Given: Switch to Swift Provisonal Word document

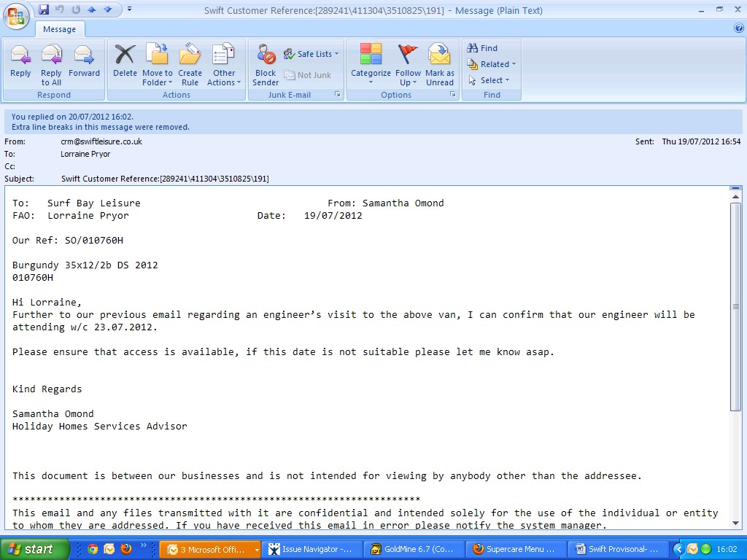Looking at the screenshot, I should point(619,550).
